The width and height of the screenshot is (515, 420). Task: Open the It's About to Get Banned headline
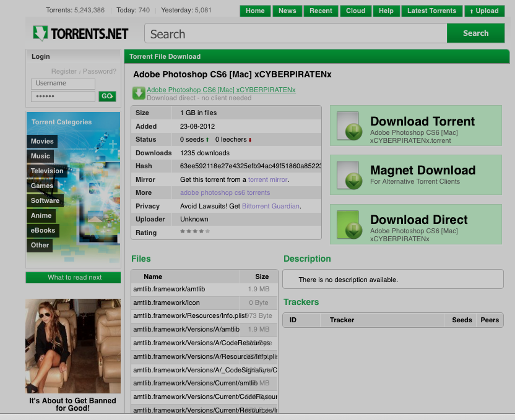[x=72, y=405]
